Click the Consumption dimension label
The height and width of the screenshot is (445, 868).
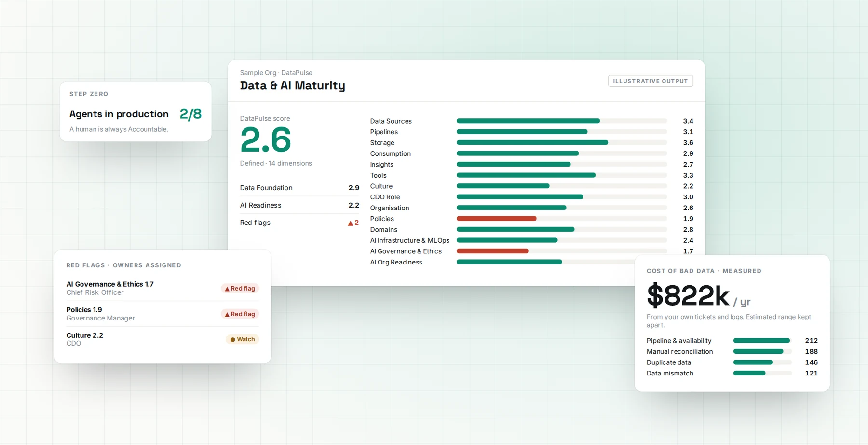pos(391,153)
